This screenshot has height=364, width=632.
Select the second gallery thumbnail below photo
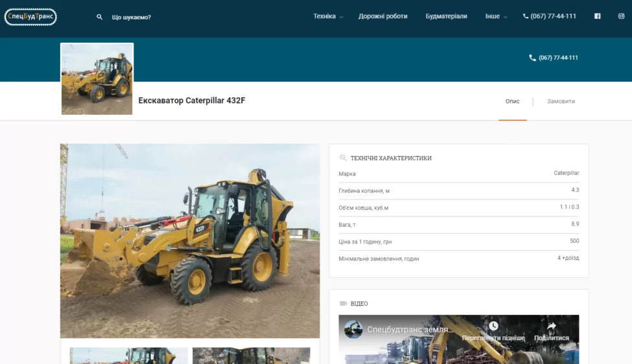[x=251, y=356]
